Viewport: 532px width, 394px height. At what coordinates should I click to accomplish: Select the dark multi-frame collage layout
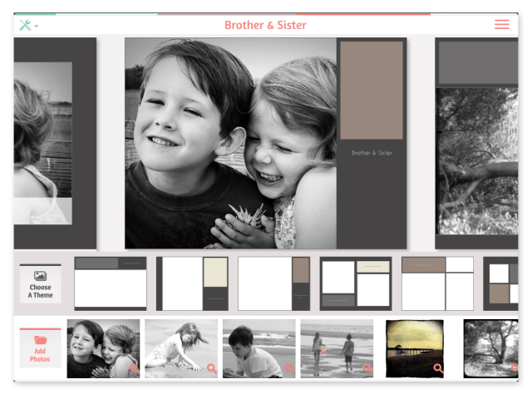355,283
